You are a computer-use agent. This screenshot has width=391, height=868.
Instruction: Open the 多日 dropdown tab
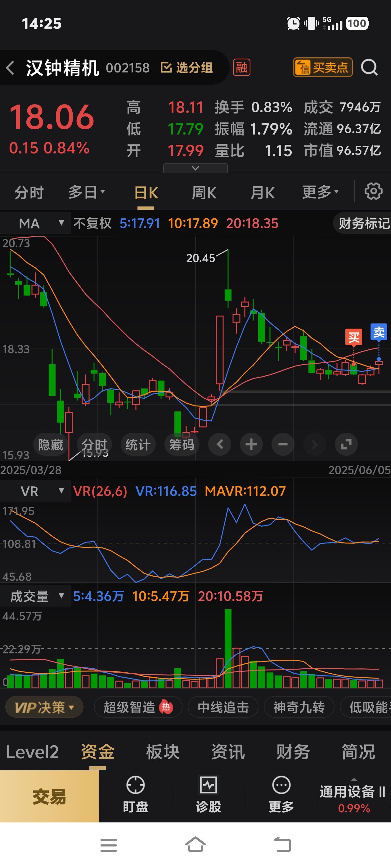(86, 193)
